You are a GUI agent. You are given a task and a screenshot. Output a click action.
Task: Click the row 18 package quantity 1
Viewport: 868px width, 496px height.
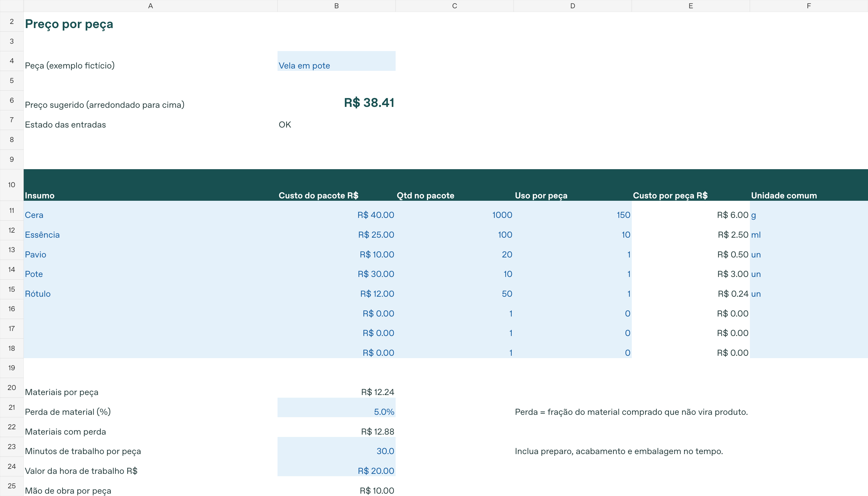pos(454,348)
